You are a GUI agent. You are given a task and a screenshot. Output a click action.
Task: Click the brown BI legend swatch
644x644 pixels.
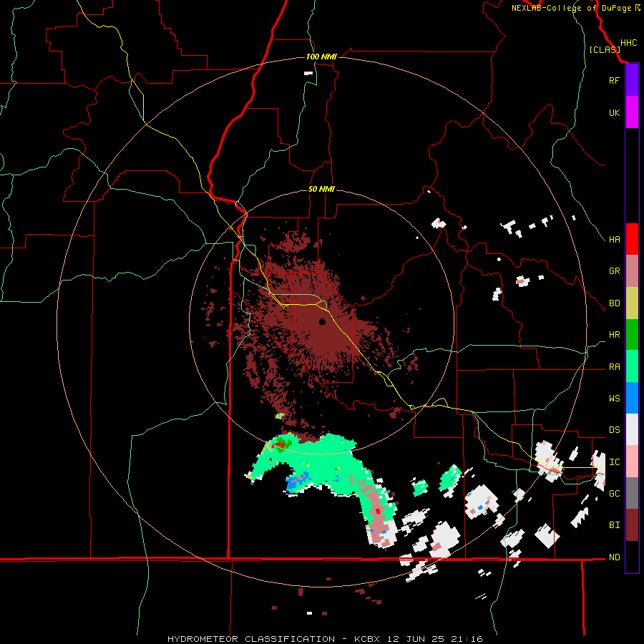pyautogui.click(x=632, y=525)
